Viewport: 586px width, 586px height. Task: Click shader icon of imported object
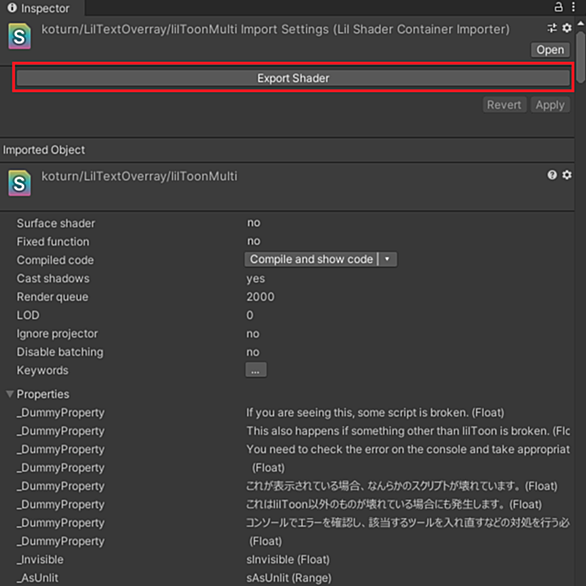tap(19, 183)
